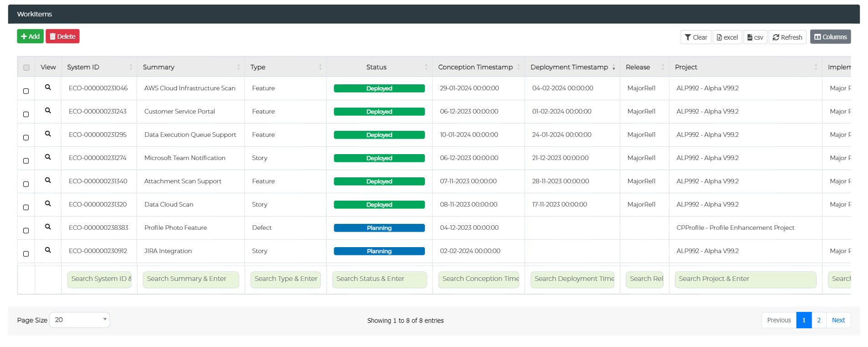This screenshot has height=347, width=868.
Task: Click deployment timestamp 04-02-2024 00:00:00
Action: 562,88
